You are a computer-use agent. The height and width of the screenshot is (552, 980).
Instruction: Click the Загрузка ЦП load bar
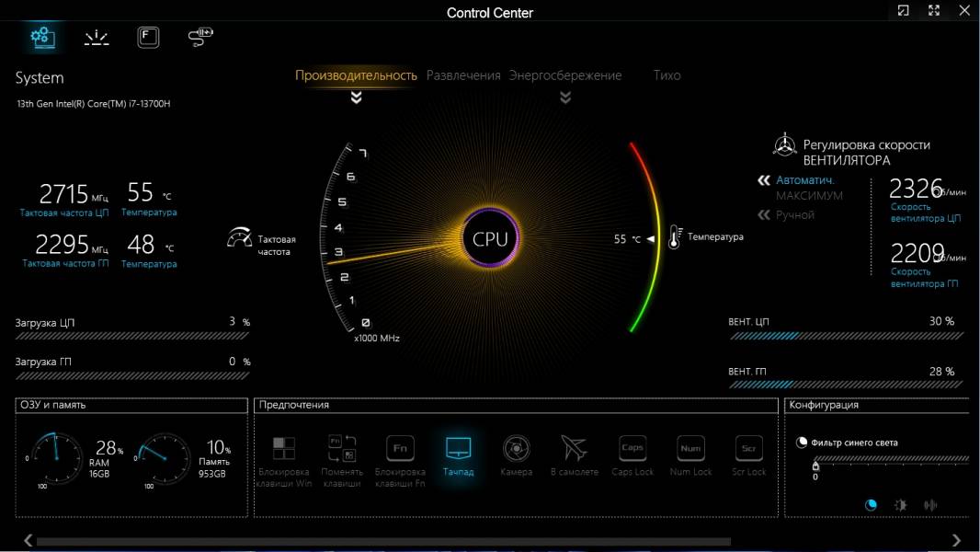[x=131, y=337]
